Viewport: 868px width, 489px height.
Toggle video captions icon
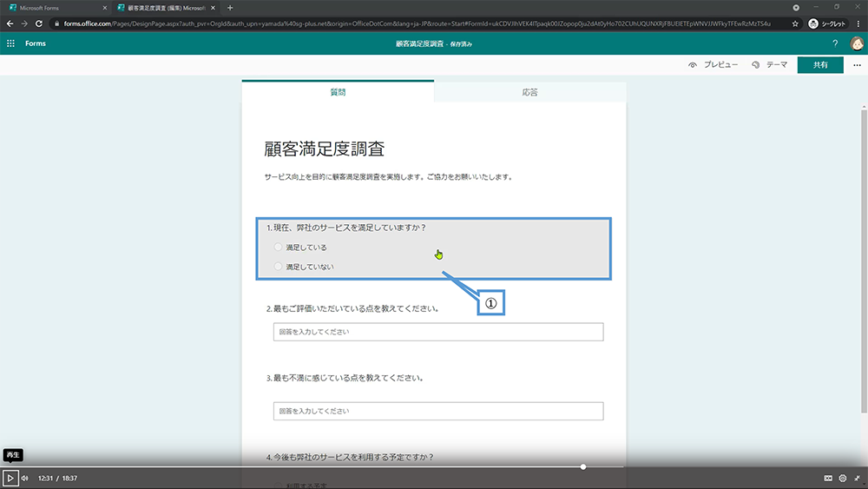point(828,478)
